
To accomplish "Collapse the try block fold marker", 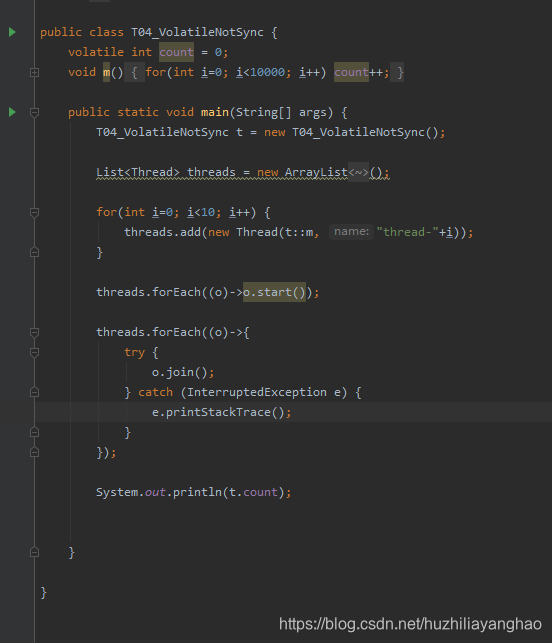I will pyautogui.click(x=34, y=352).
